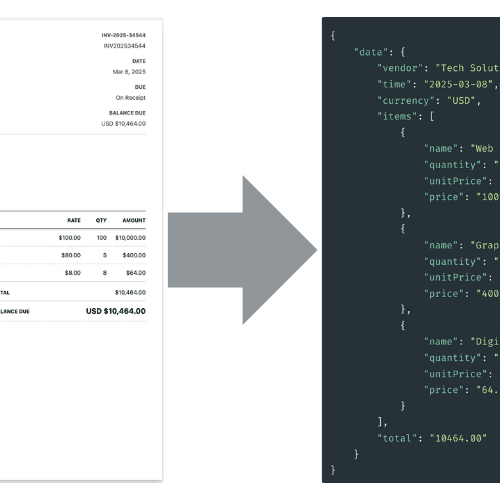Image resolution: width=500 pixels, height=500 pixels.
Task: Click the "USD" currency value in JSON
Action: [461, 100]
